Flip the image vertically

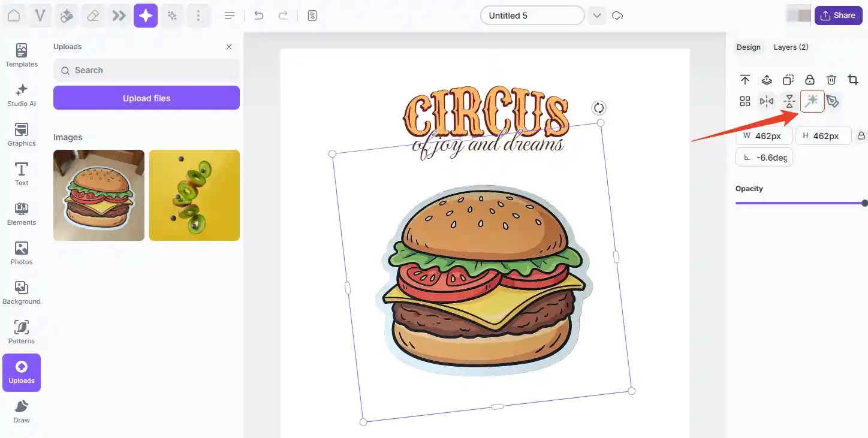[x=789, y=101]
